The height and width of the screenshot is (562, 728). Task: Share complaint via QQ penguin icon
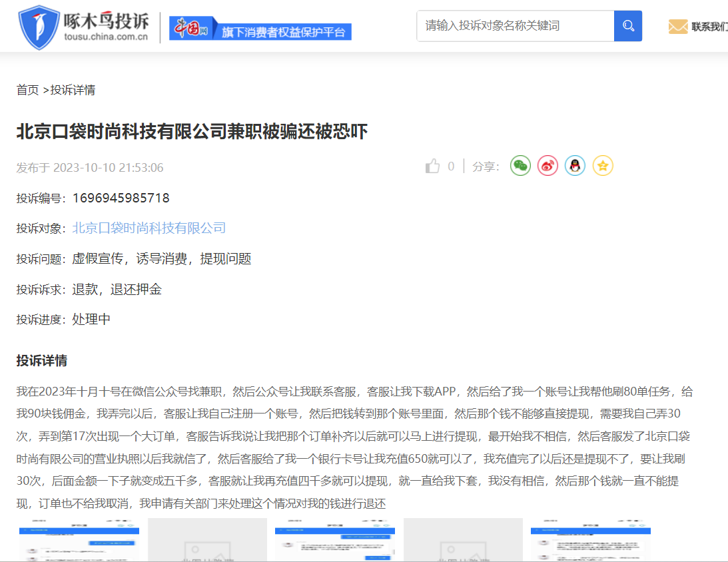point(575,166)
